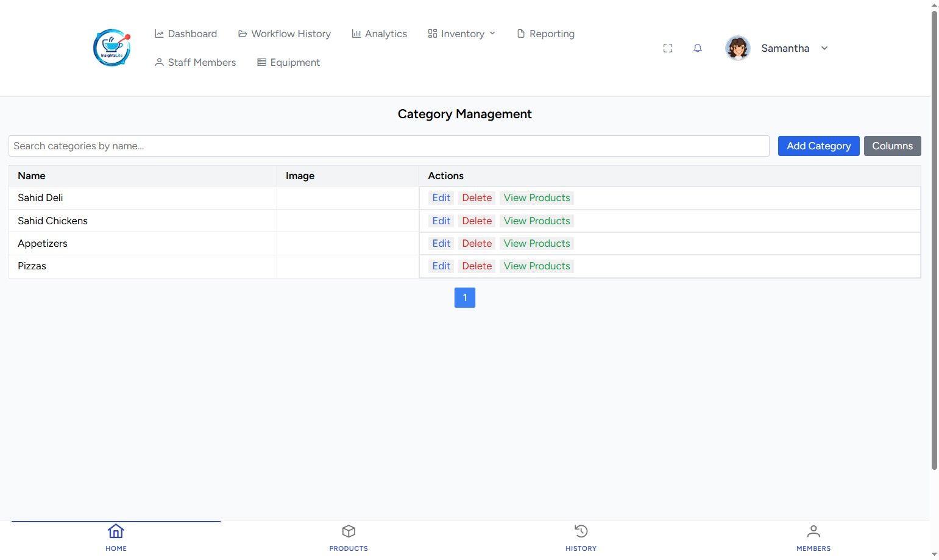Open the Products box icon
The image size is (939, 560).
click(x=349, y=531)
